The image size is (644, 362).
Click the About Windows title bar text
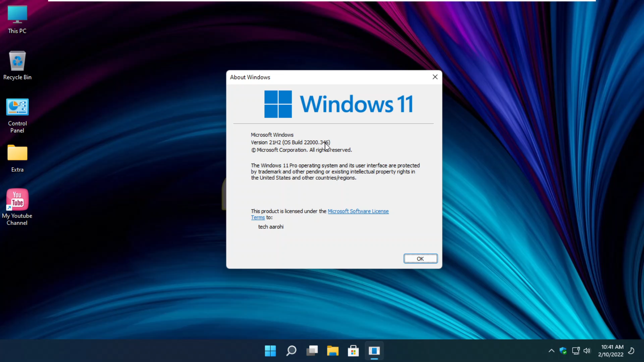click(250, 77)
